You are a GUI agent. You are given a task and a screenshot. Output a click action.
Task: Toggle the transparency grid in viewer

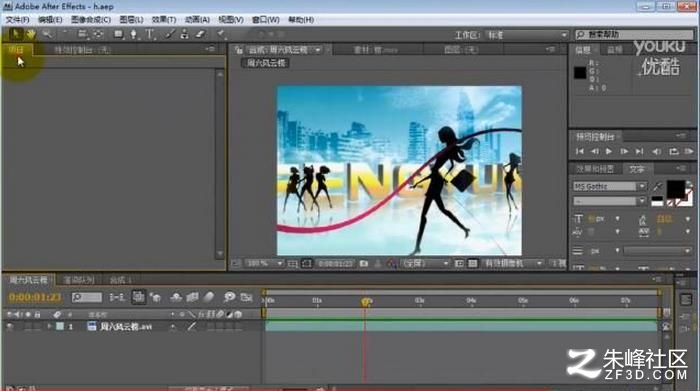(x=473, y=264)
